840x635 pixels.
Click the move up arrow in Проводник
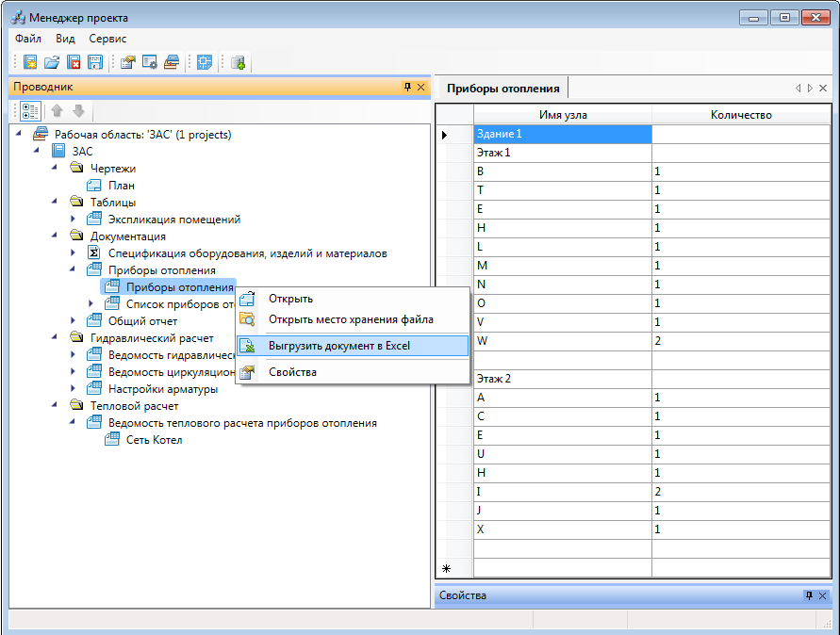click(x=57, y=111)
